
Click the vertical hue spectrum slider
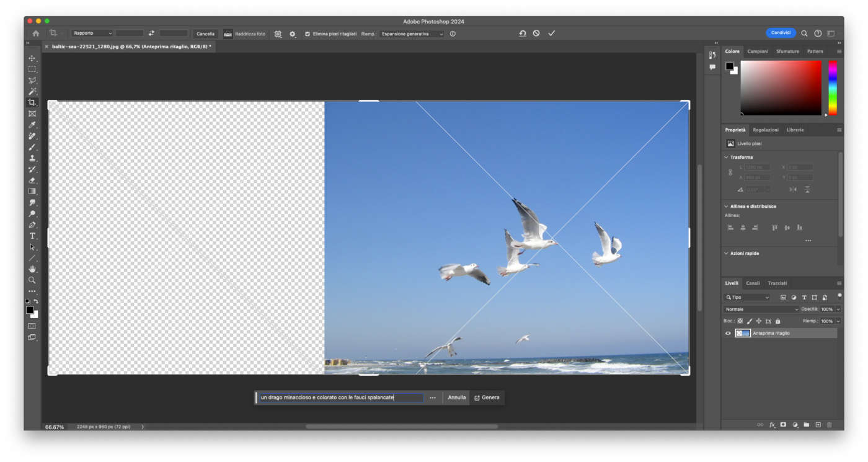[x=832, y=87]
